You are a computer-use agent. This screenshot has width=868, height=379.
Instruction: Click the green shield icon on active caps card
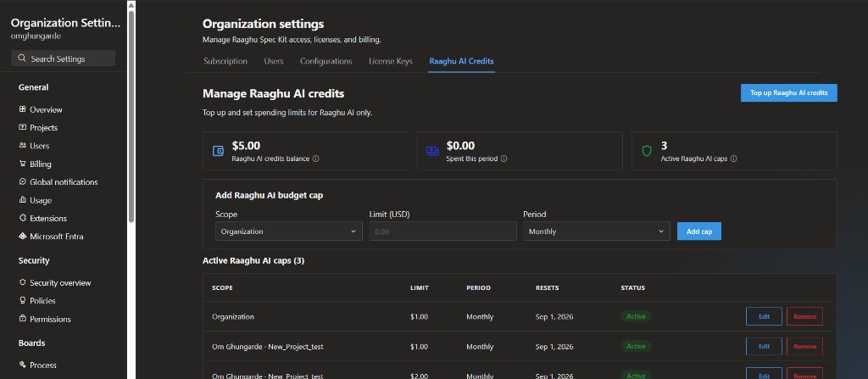pyautogui.click(x=647, y=151)
